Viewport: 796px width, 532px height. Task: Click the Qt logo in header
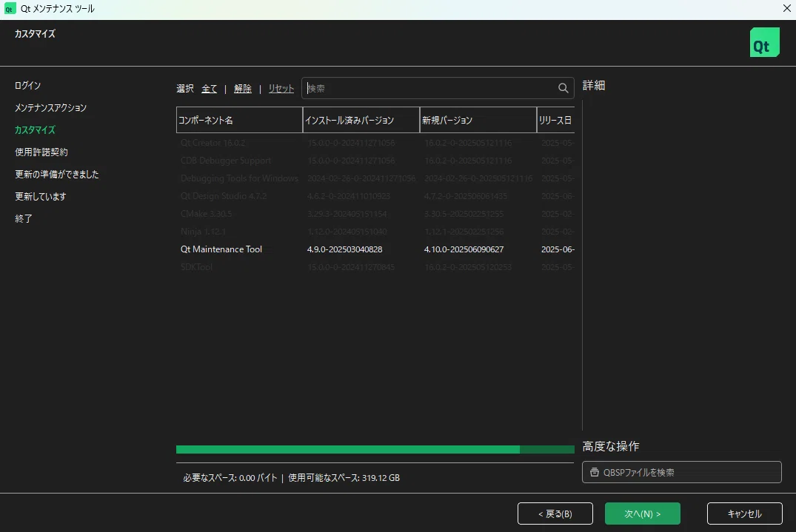(764, 43)
